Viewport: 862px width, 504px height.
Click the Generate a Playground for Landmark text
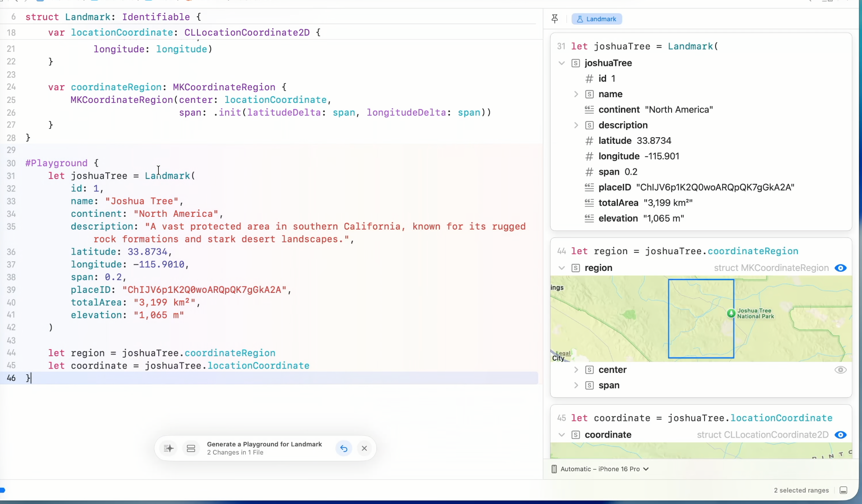[x=264, y=444]
